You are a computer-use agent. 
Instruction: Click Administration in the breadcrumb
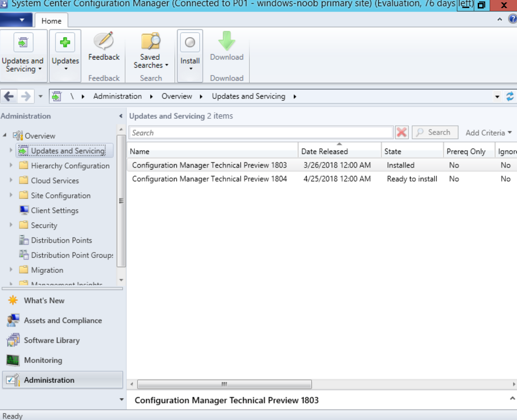tap(117, 96)
